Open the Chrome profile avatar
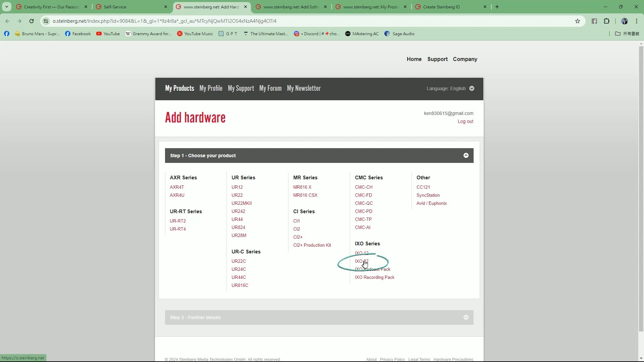This screenshot has width=644, height=362. point(624,21)
